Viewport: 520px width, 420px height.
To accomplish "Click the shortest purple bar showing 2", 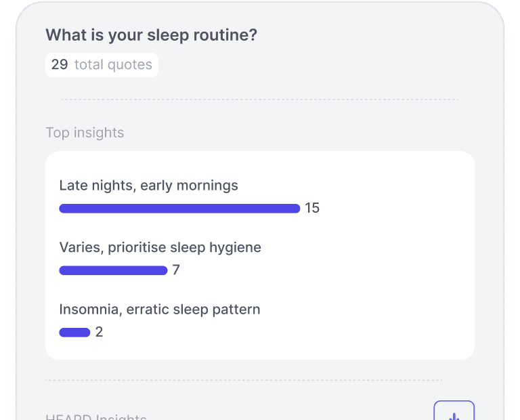I will [x=74, y=333].
